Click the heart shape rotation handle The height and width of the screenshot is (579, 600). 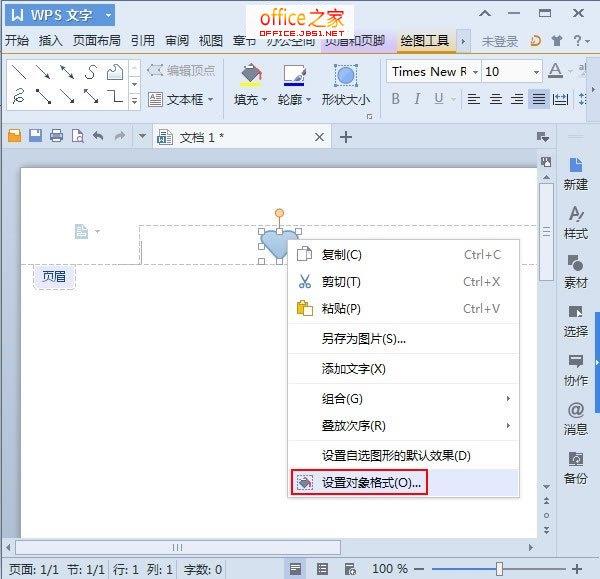[x=279, y=212]
